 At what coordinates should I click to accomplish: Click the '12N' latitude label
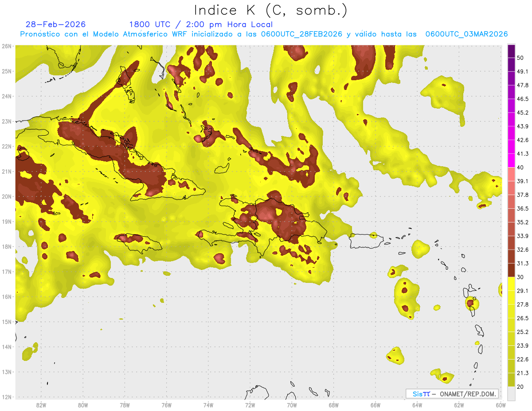[7, 397]
